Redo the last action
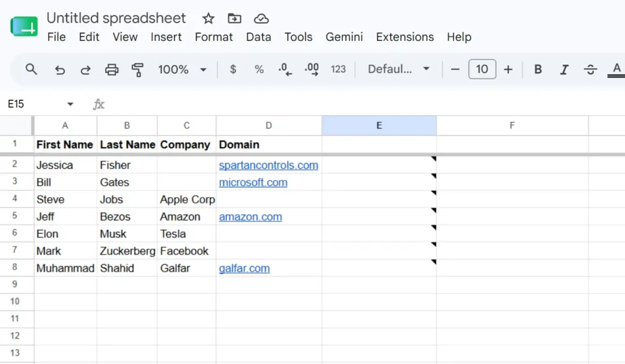Viewport: 625px width, 364px height. [x=85, y=70]
